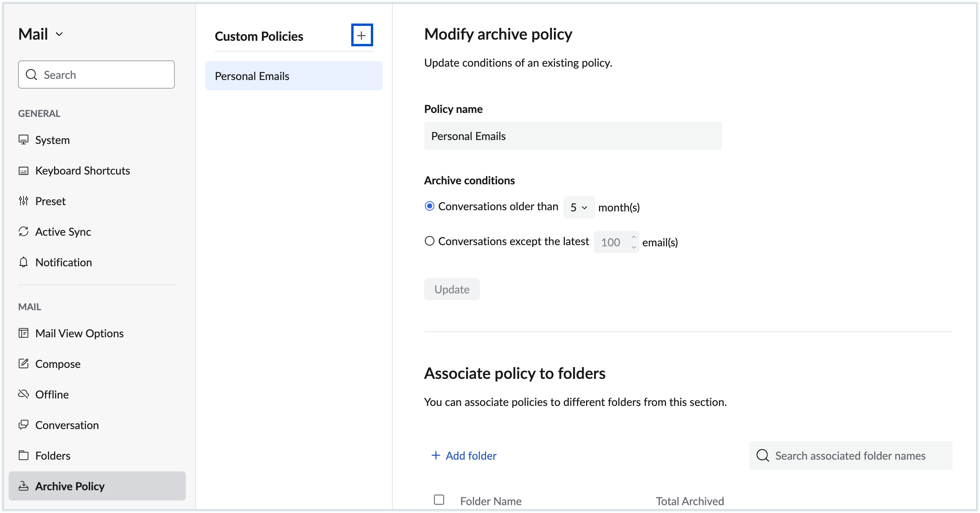This screenshot has width=980, height=513.
Task: Click the Folders folder icon
Action: point(24,455)
